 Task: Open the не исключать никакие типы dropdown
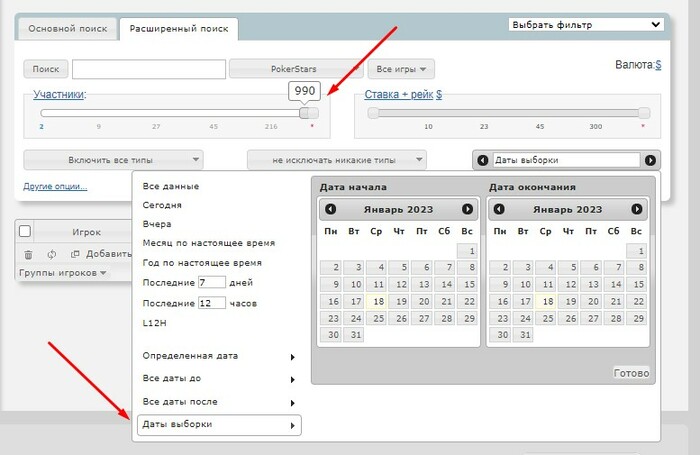(337, 160)
